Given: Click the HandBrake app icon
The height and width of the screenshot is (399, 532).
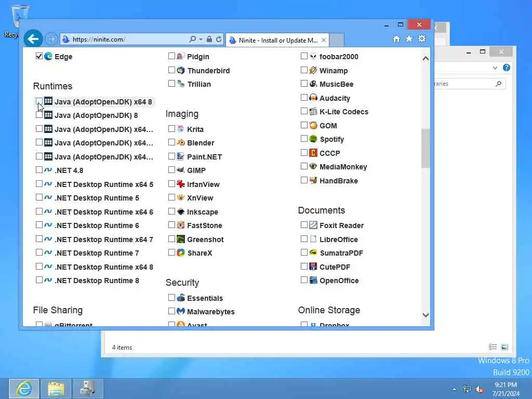Looking at the screenshot, I should [x=313, y=180].
